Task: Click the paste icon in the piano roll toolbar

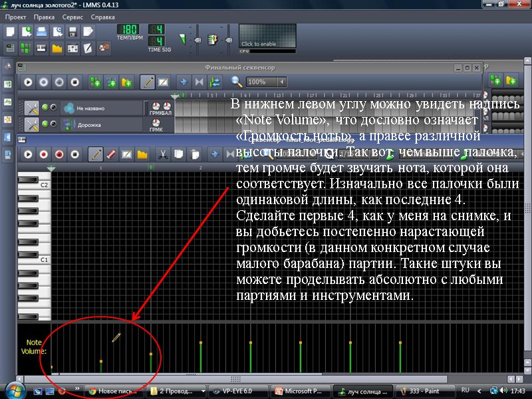Action: click(195, 155)
